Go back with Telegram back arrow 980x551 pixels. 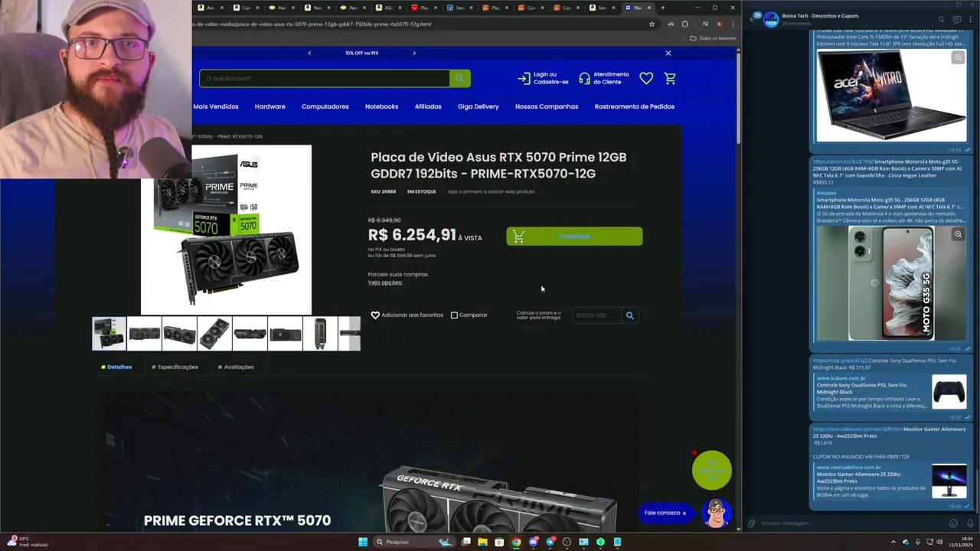752,19
